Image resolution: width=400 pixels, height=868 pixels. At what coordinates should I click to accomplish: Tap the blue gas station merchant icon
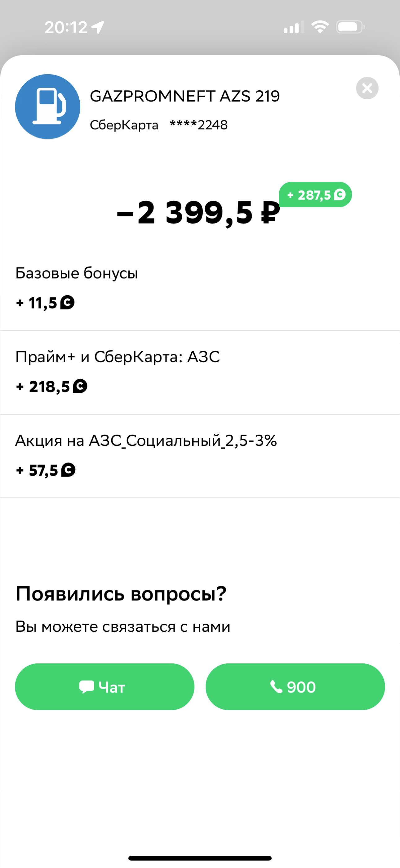(x=47, y=106)
